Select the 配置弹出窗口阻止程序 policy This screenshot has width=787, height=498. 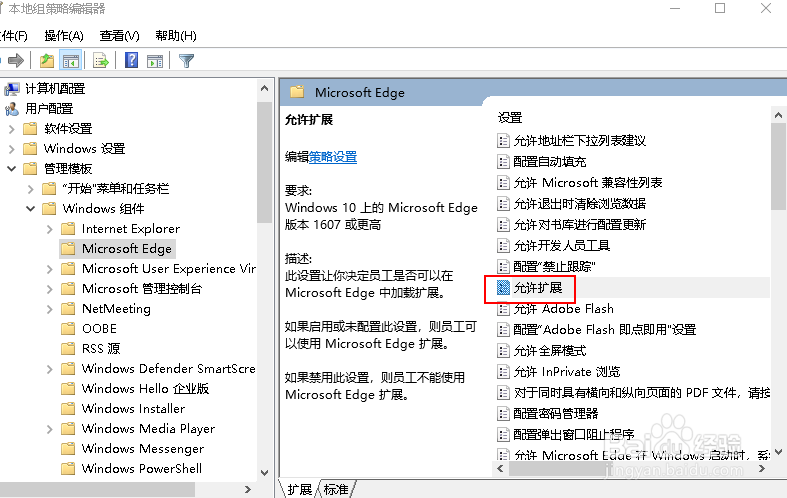(x=574, y=434)
